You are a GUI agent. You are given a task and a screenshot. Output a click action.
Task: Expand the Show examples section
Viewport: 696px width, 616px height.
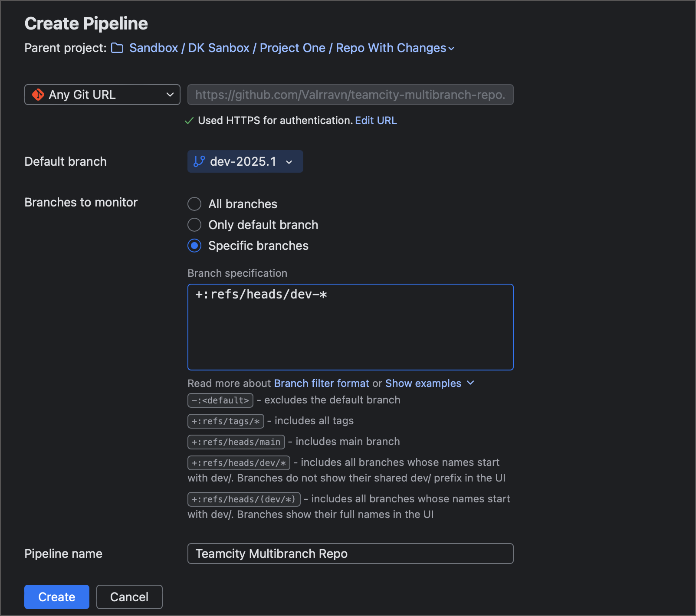[423, 383]
